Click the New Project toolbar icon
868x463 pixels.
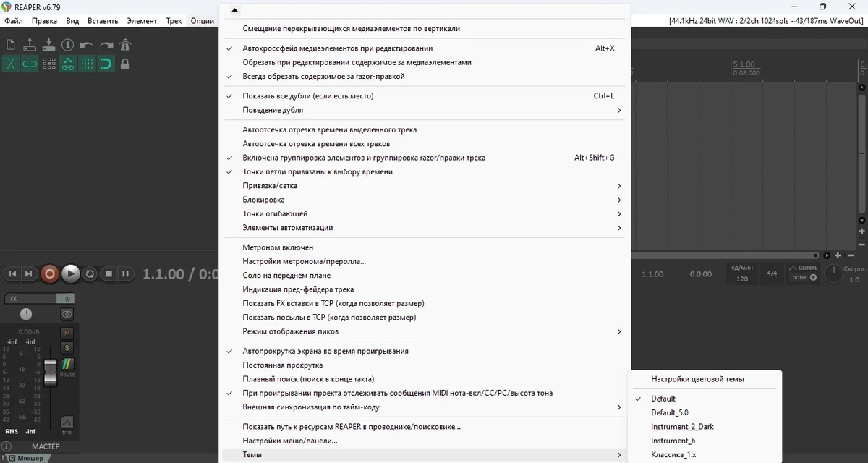[x=11, y=45]
